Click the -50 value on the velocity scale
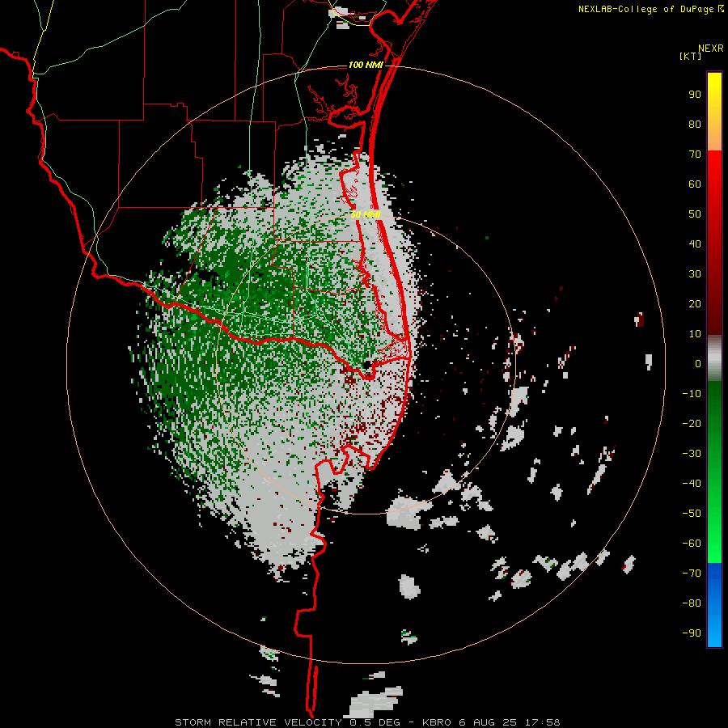This screenshot has height=728, width=728. (692, 514)
